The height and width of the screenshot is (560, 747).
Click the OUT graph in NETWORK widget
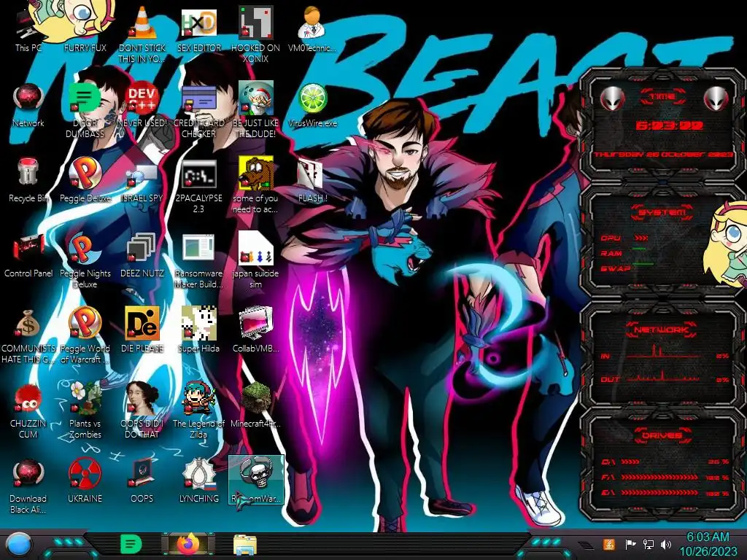663,376
